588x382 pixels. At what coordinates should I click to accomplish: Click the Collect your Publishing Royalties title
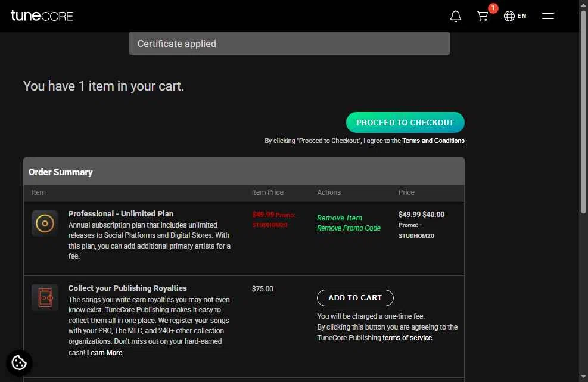point(127,288)
